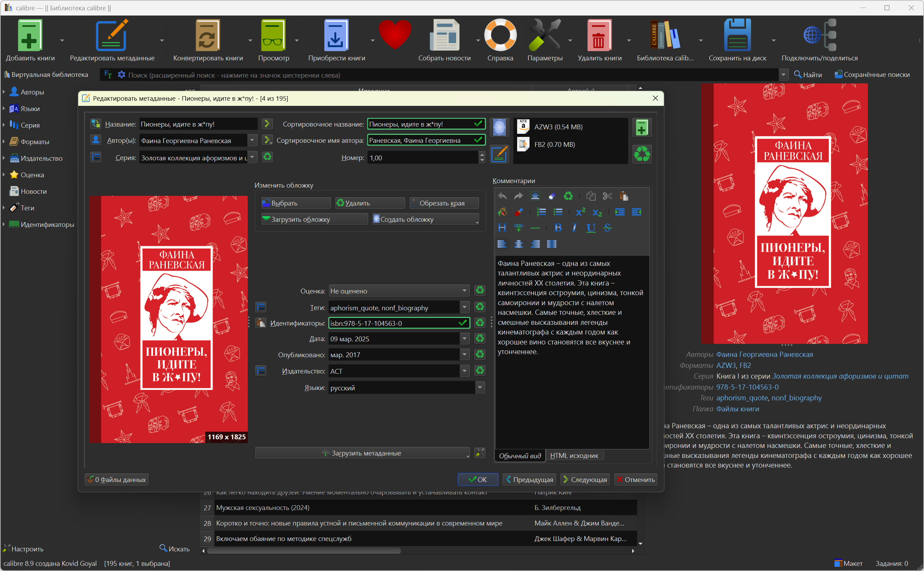The height and width of the screenshot is (571, 924).
Task: Click the scissors cut icon in comments toolbar
Action: [607, 196]
